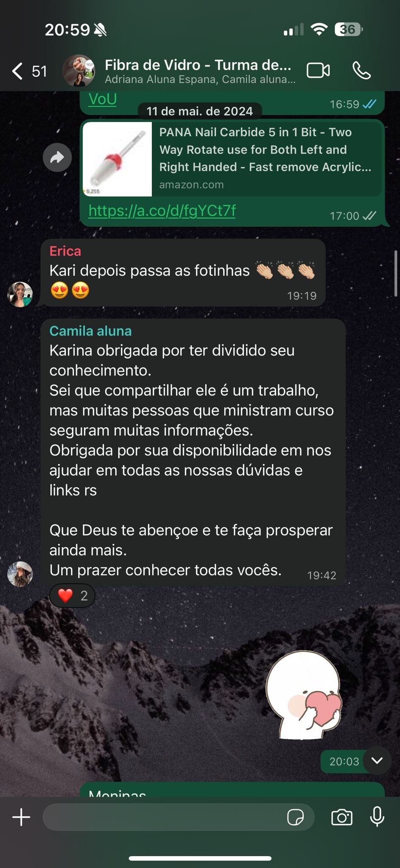Start a video call with the group
Image resolution: width=400 pixels, height=868 pixels.
[318, 70]
